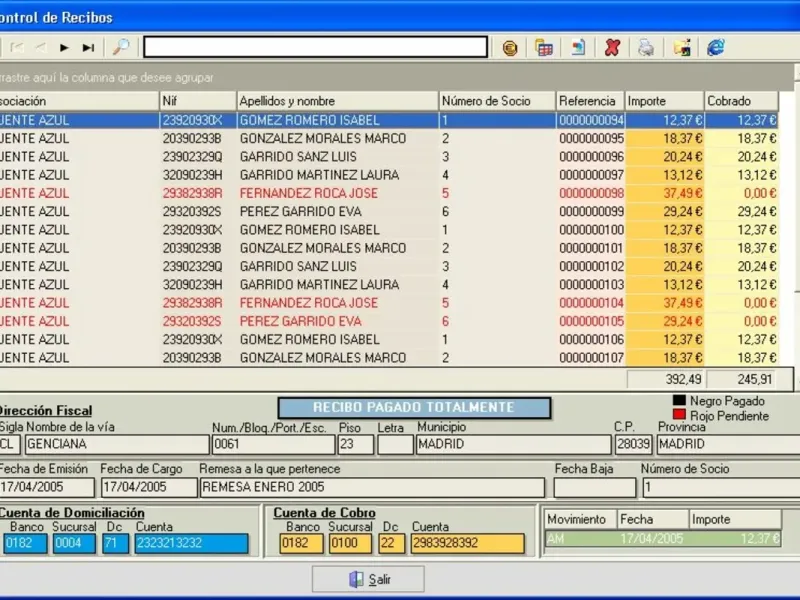The width and height of the screenshot is (800, 600).
Task: Click the RECIBO PAGADO TOTALMENTE banner
Action: pyautogui.click(x=414, y=408)
